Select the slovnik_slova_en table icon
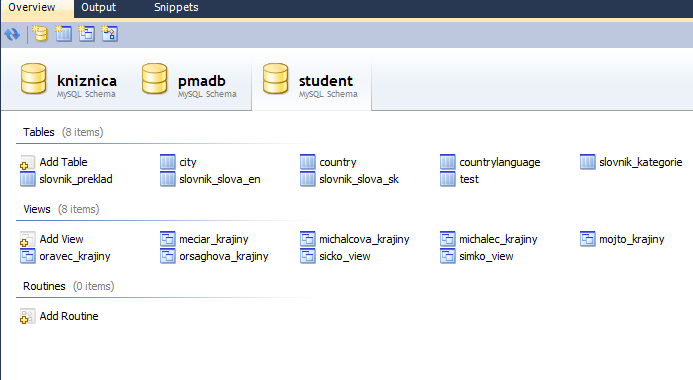The width and height of the screenshot is (693, 380). tap(168, 179)
